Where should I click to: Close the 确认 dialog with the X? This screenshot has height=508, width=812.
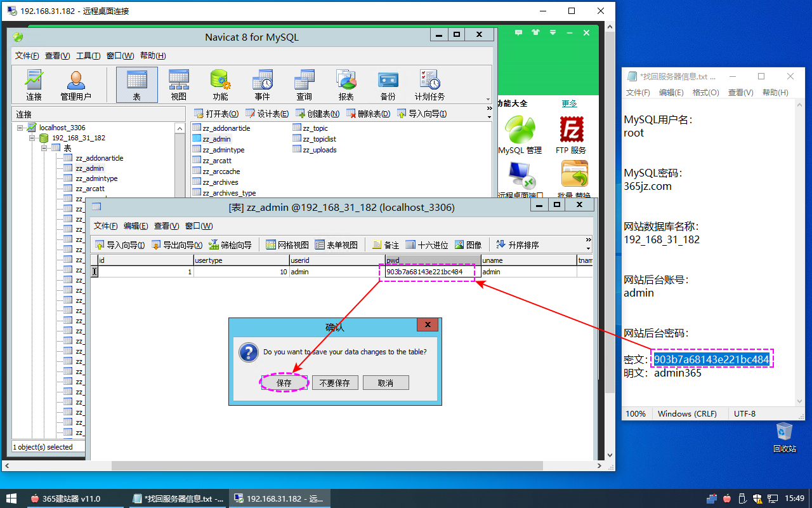point(428,324)
